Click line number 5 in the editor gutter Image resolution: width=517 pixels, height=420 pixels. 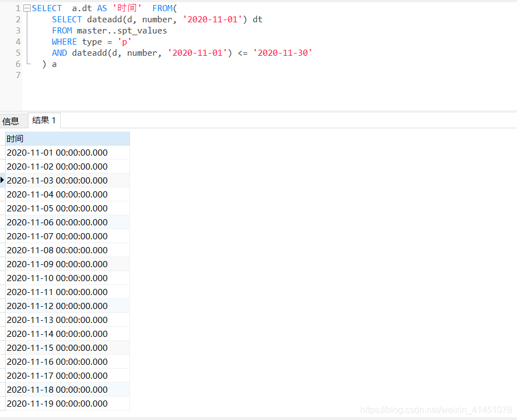(18, 52)
